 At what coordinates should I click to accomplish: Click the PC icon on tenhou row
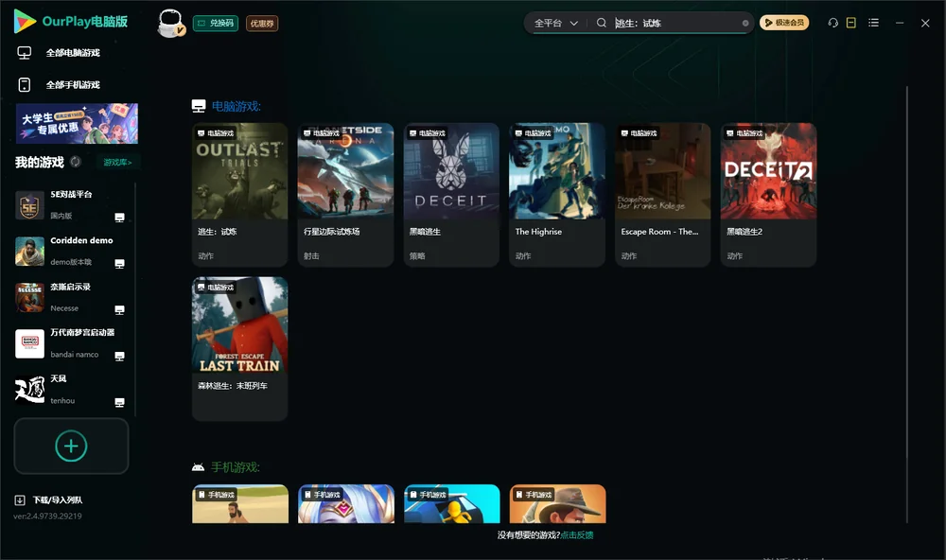coord(119,403)
